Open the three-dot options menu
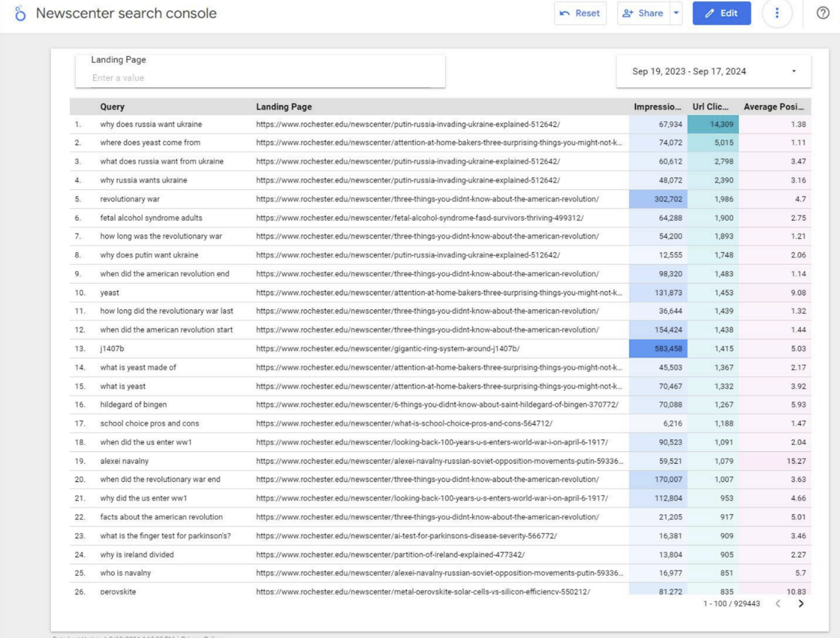This screenshot has width=840, height=638. point(777,13)
